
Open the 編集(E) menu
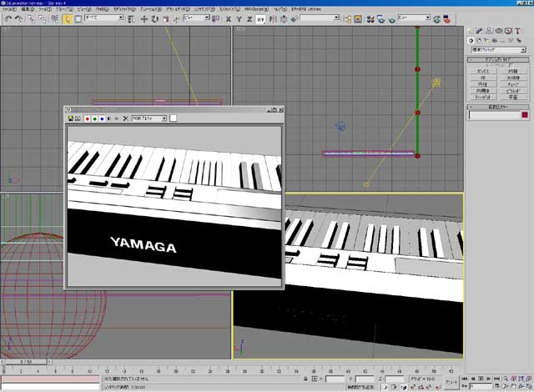click(x=28, y=9)
